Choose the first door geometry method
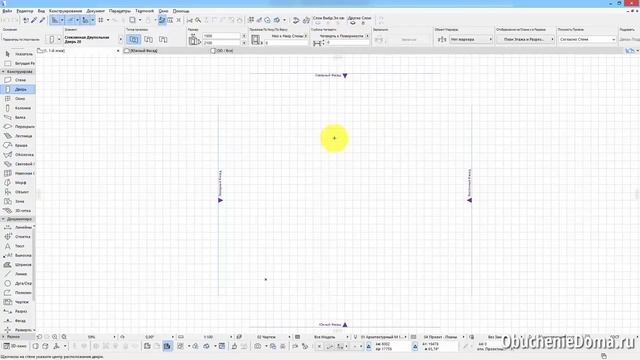 133,40
